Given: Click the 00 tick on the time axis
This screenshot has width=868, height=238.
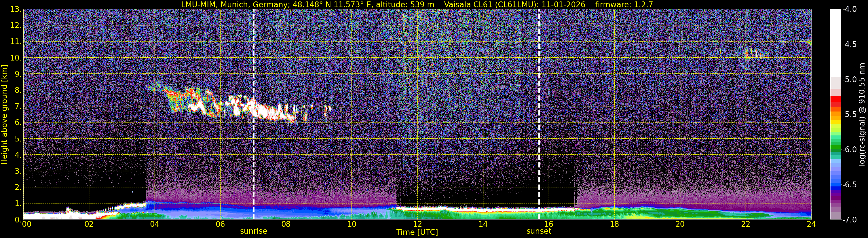Looking at the screenshot, I should 26,224.
